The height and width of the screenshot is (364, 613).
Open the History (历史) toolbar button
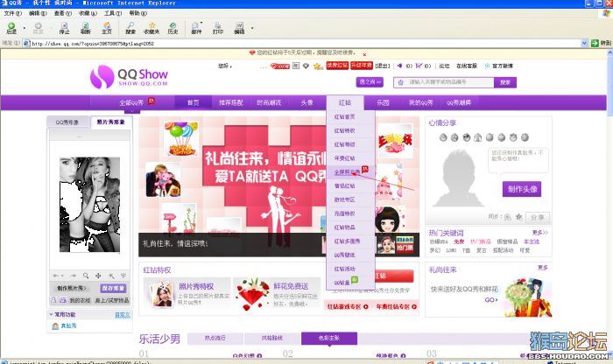pos(173,28)
